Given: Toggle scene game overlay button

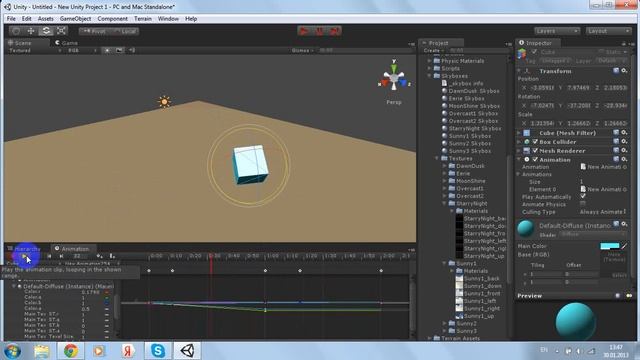Looking at the screenshot, I should tap(119, 50).
